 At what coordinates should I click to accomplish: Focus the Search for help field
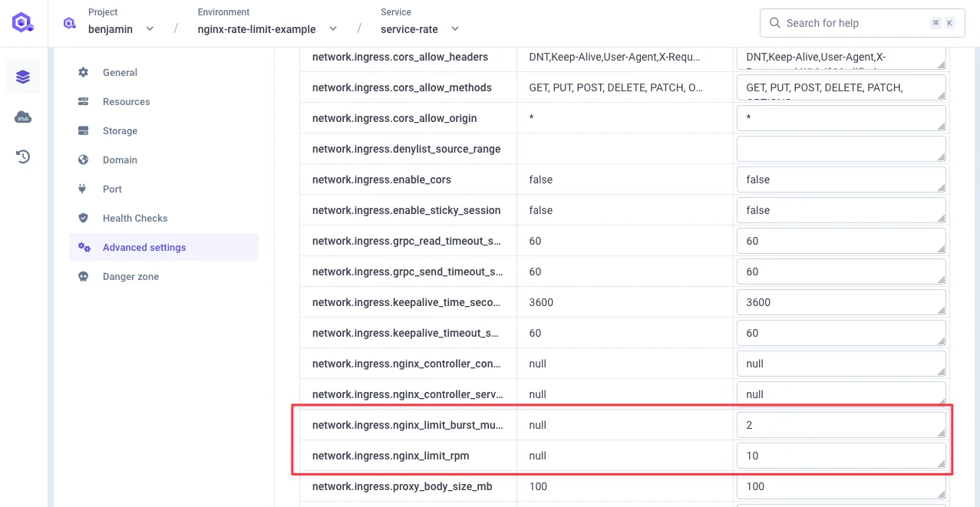tap(863, 23)
